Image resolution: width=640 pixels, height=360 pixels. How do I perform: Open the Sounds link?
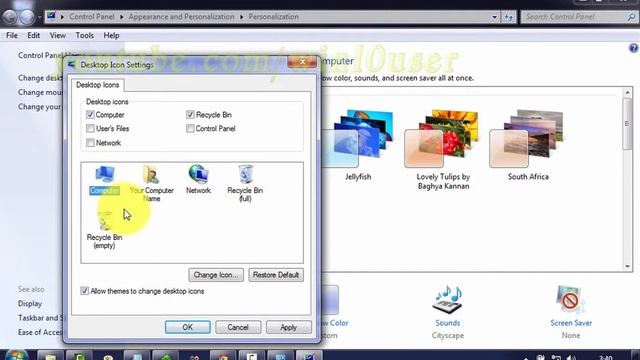(447, 323)
